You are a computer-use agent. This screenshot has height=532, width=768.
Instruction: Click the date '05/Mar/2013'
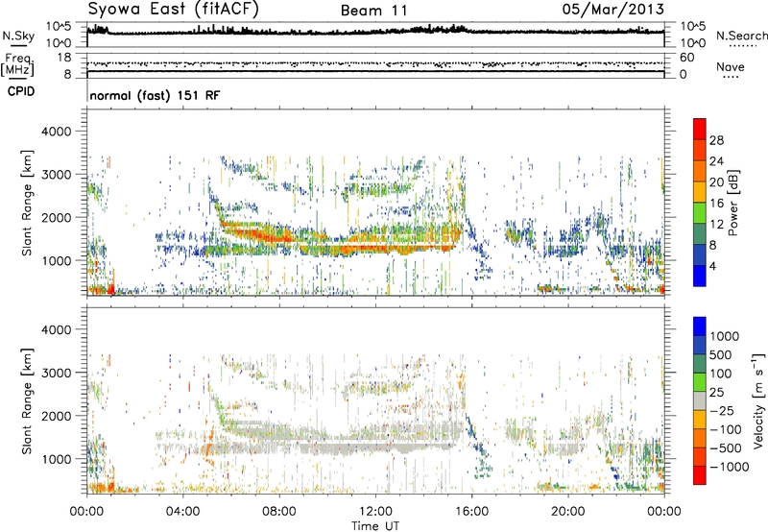point(613,10)
